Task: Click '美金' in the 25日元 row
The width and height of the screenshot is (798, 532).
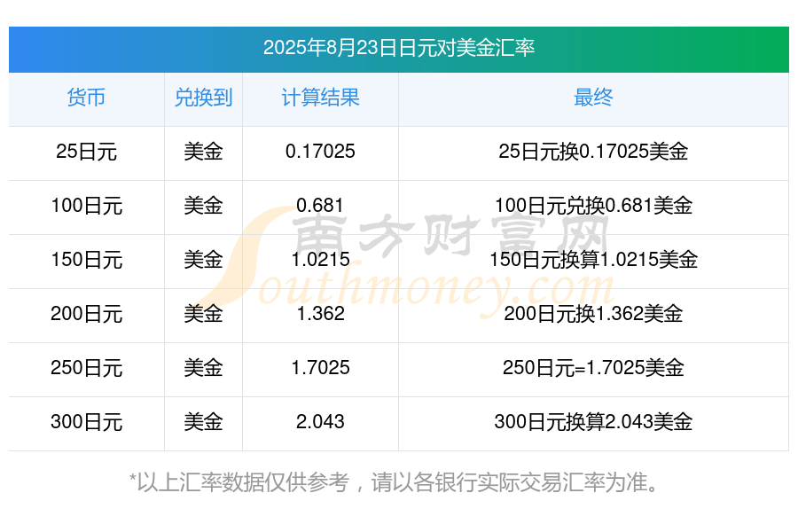Action: tap(203, 152)
